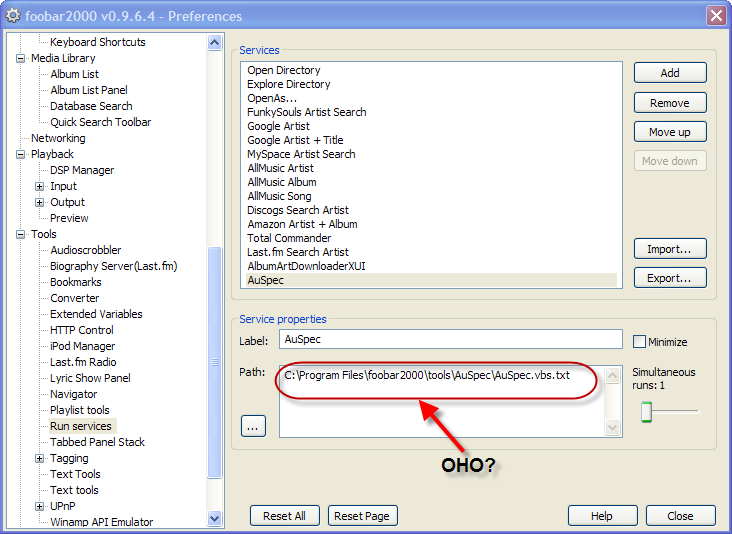The image size is (732, 534).
Task: Open Playlist tools page
Action: click(x=80, y=410)
